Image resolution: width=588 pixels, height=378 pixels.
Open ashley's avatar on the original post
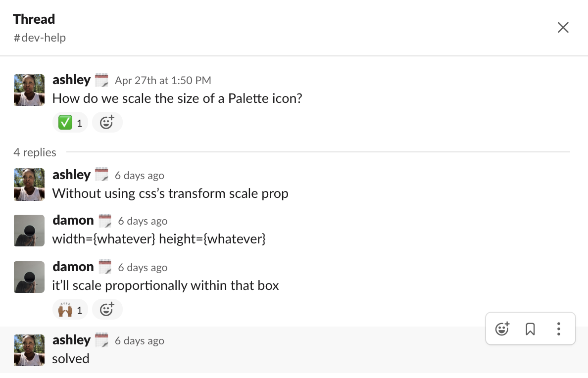pyautogui.click(x=29, y=90)
